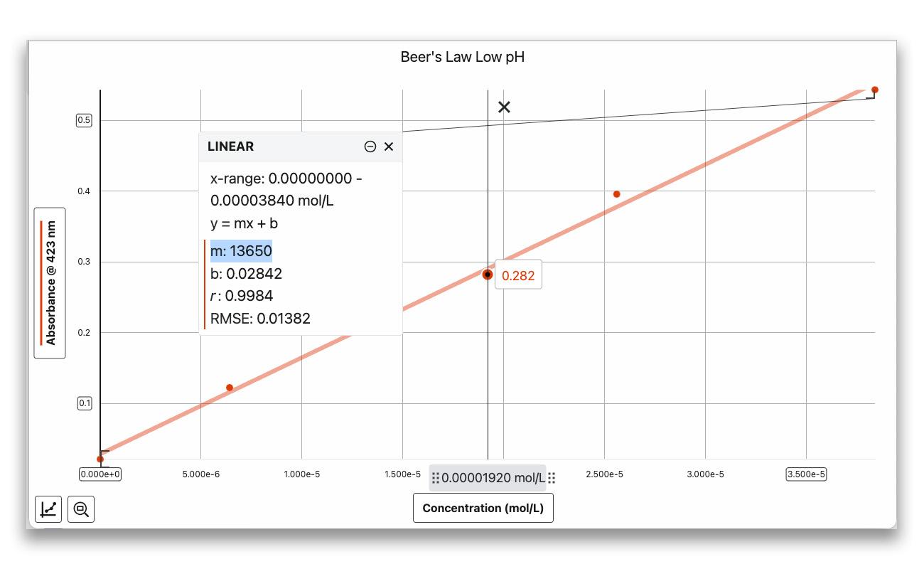Click the left fit-range bracket near the origin
The image size is (924, 569).
[104, 452]
